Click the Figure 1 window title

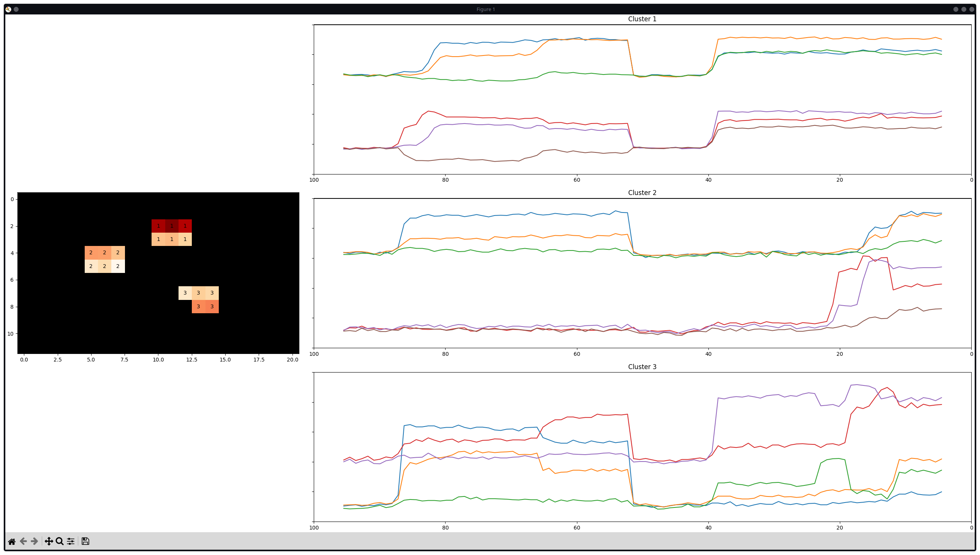[485, 9]
